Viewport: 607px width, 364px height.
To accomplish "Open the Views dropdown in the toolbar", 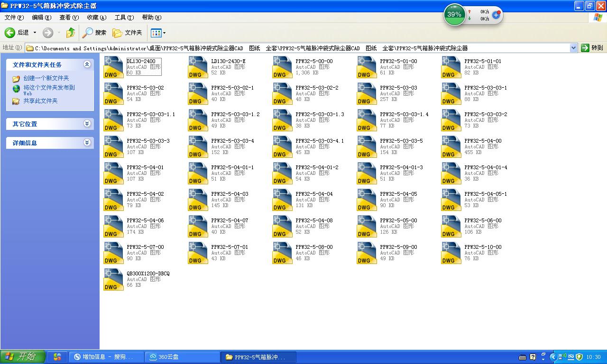I will (x=158, y=33).
